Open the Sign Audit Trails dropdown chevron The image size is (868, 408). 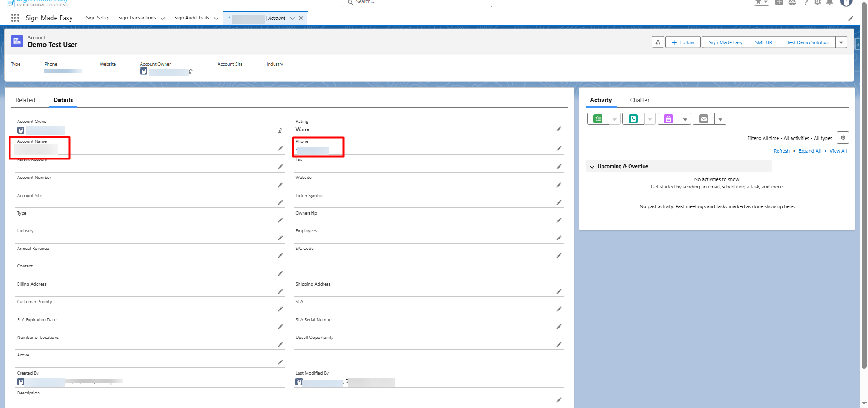tap(216, 19)
